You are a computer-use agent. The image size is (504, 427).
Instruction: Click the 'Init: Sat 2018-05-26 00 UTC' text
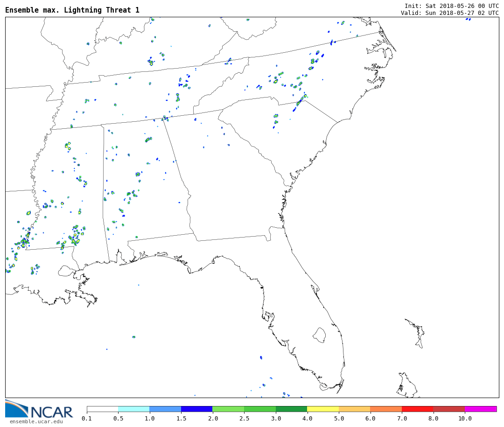[x=452, y=6]
